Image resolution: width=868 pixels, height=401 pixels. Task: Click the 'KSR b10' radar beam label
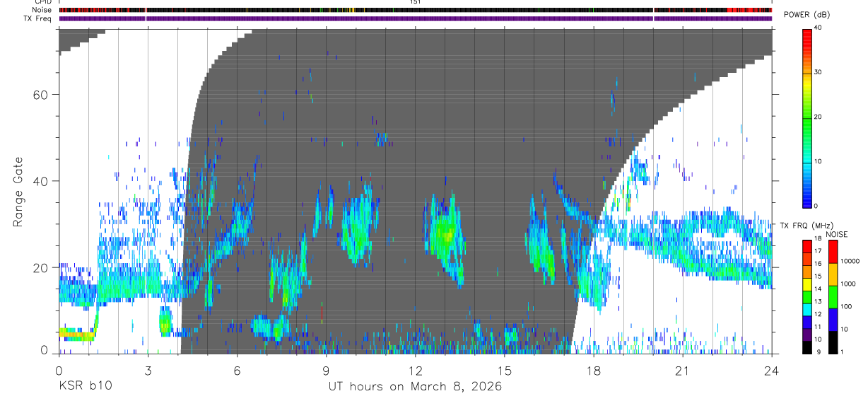coord(85,387)
